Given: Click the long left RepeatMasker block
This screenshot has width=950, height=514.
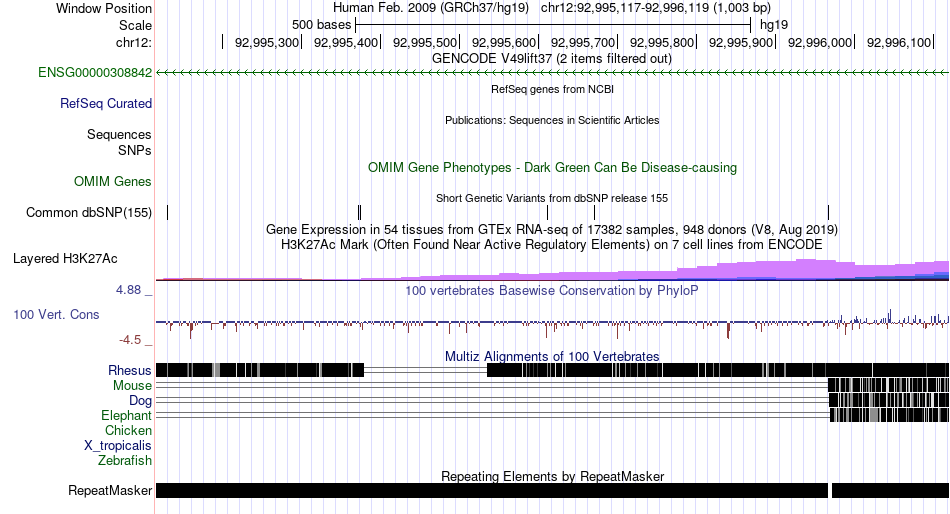Looking at the screenshot, I should click(x=492, y=490).
